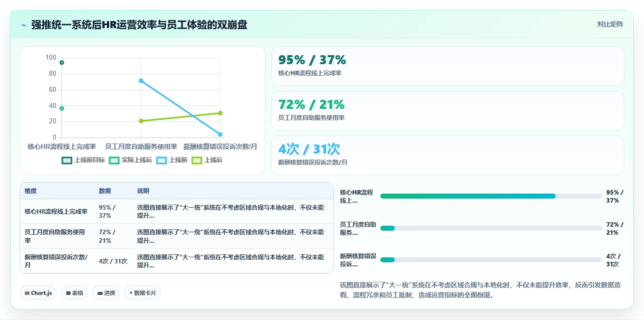Click progress bar for 薪酬核算错误投诉
The image size is (644, 320).
pos(491,260)
